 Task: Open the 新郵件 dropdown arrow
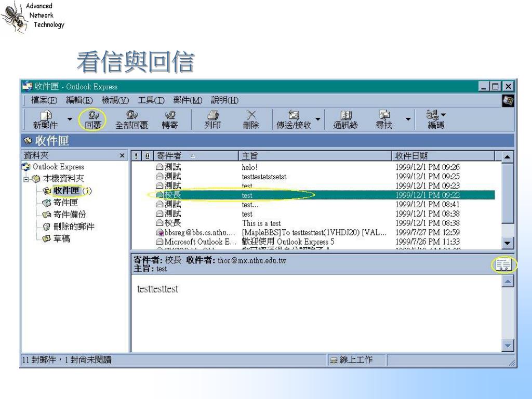[70, 119]
